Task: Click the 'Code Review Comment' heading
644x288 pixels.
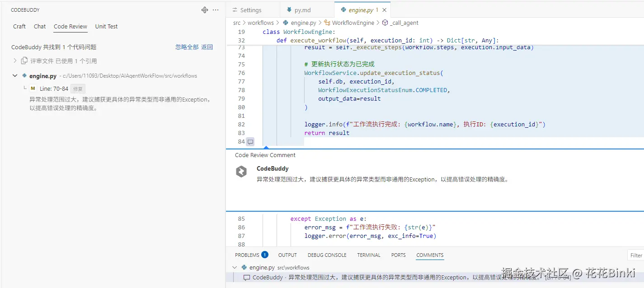Action: click(x=265, y=155)
